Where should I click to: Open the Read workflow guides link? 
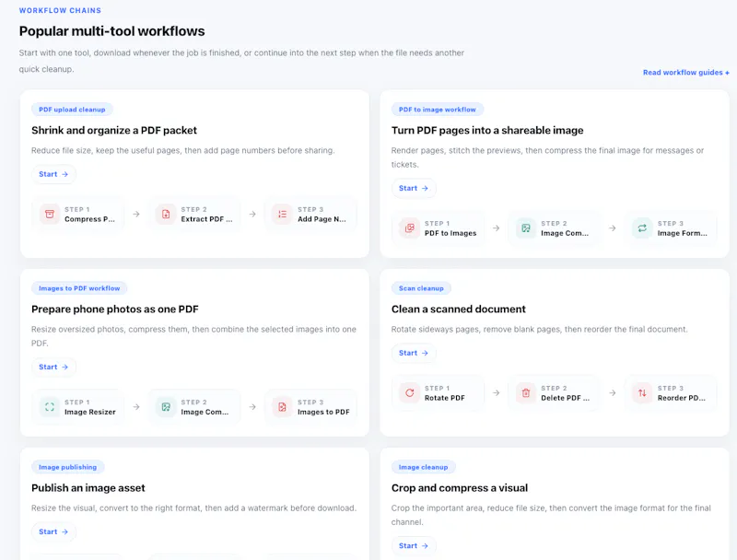685,73
